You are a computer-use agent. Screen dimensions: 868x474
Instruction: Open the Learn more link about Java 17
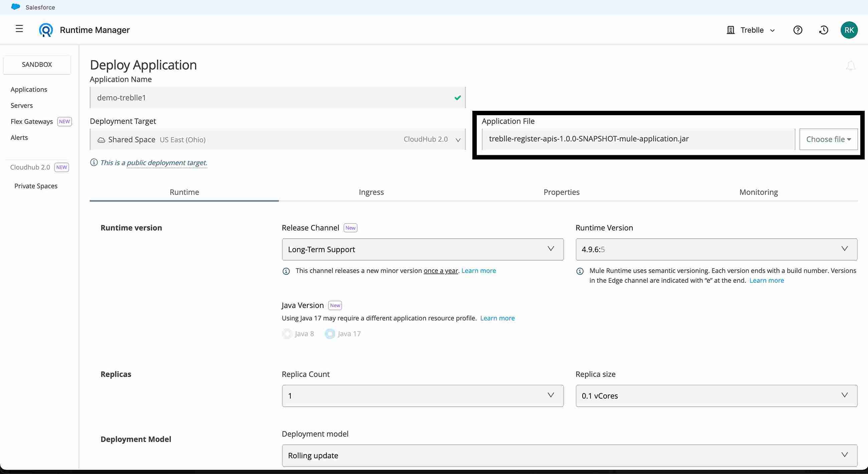pyautogui.click(x=497, y=318)
